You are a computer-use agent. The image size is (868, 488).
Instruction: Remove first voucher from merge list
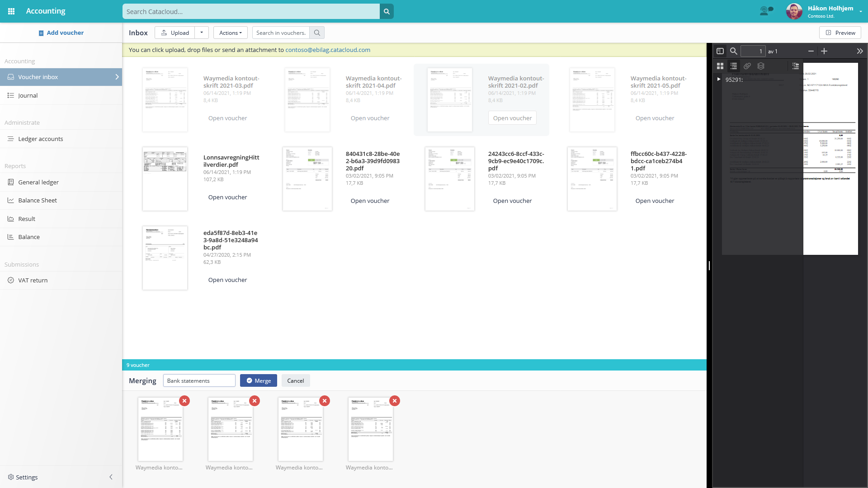click(x=184, y=401)
